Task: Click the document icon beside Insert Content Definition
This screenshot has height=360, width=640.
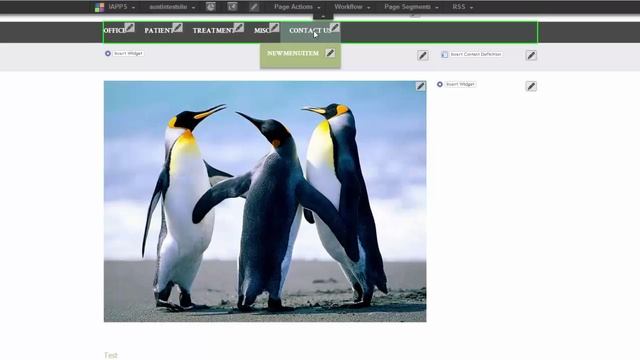Action: (444, 54)
